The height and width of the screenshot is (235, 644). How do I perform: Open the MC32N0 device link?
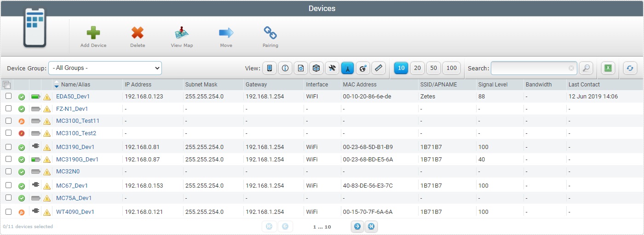point(68,172)
